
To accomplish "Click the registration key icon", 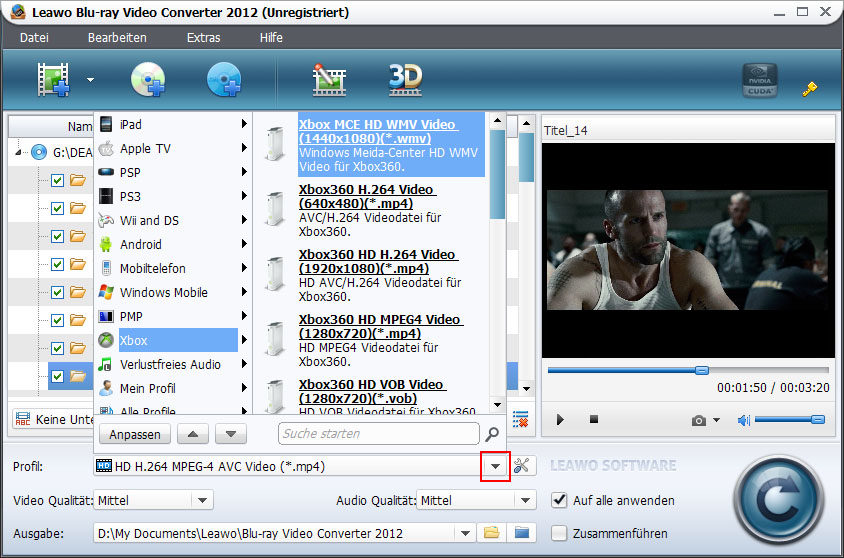I will (x=810, y=89).
